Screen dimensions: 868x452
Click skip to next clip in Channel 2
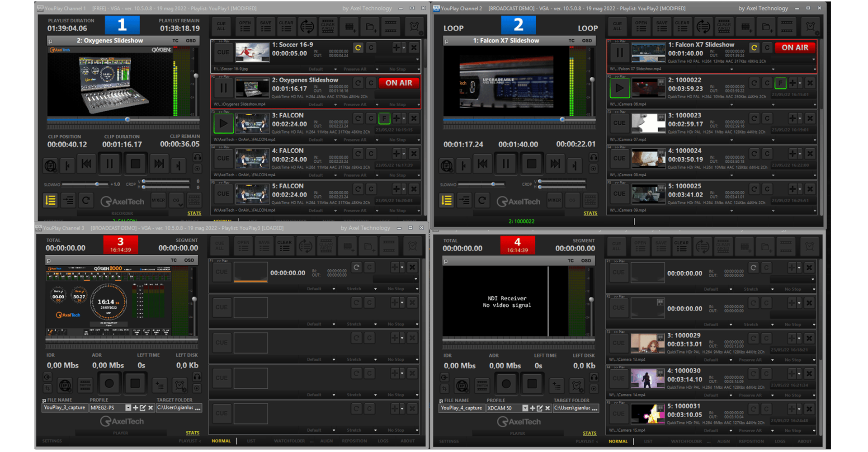click(x=555, y=164)
